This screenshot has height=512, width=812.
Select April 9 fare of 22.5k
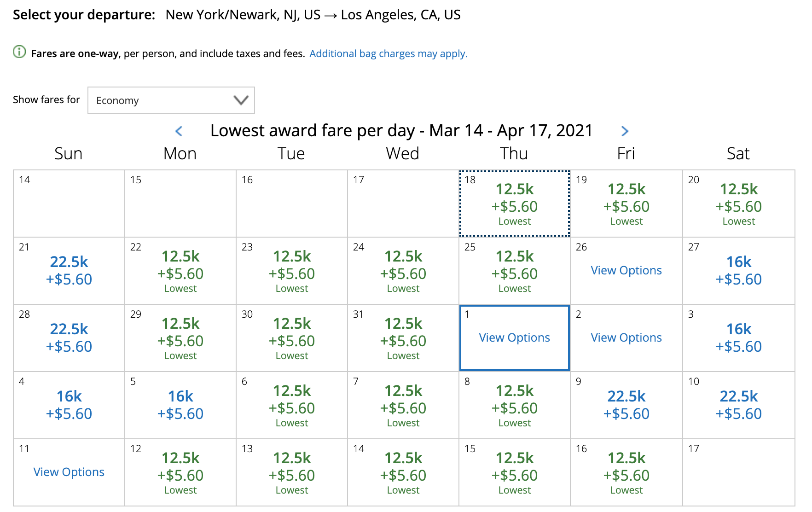click(x=626, y=405)
